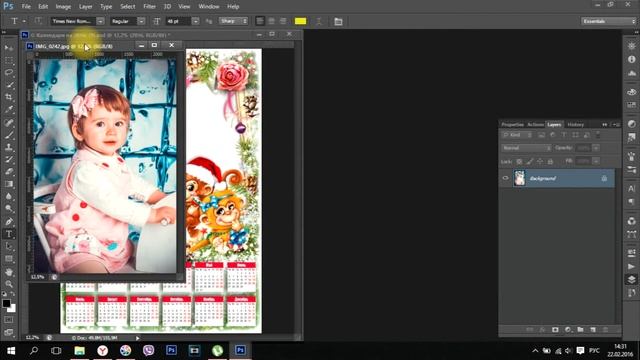Click the yellow text color swatch
Image resolution: width=640 pixels, height=360 pixels.
pos(300,21)
